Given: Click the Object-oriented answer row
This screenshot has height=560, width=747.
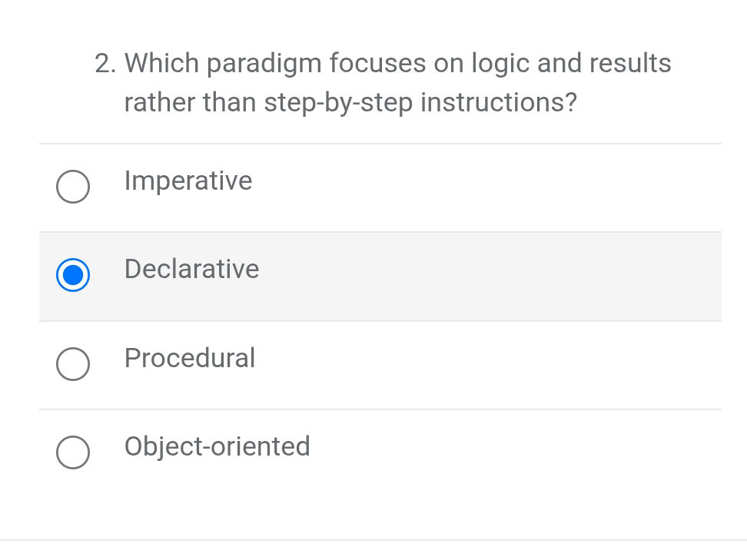Looking at the screenshot, I should [x=380, y=452].
